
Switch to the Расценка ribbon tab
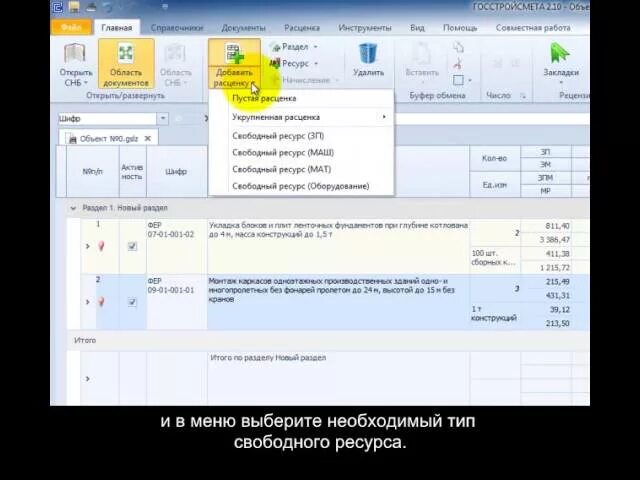tap(302, 28)
